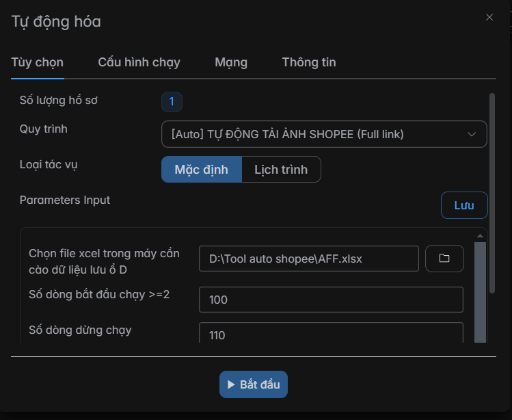View the Thông tin tab
This screenshot has height=420, width=512.
coord(309,62)
